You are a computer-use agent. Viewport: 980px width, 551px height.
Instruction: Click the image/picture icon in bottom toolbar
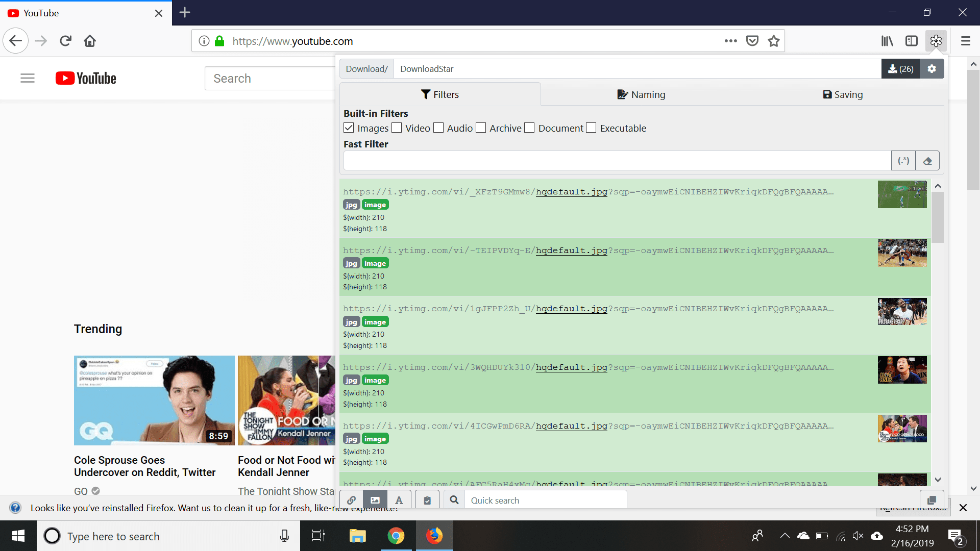coord(376,500)
